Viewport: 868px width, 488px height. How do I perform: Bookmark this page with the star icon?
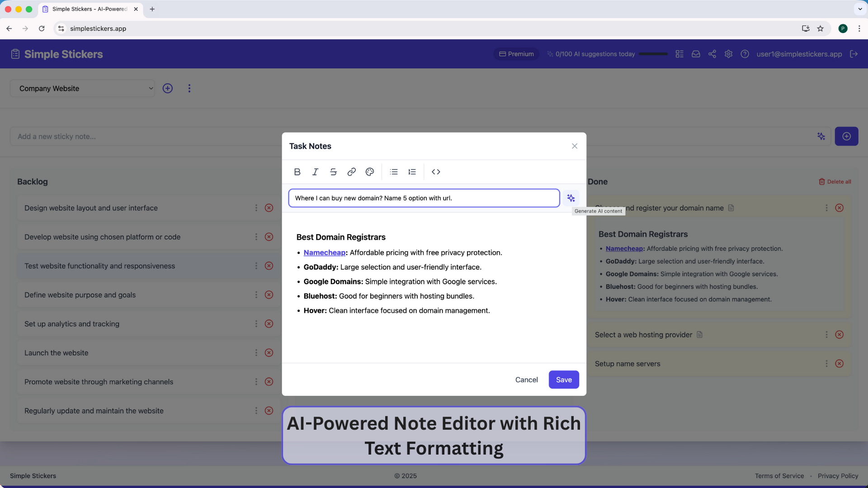[820, 28]
